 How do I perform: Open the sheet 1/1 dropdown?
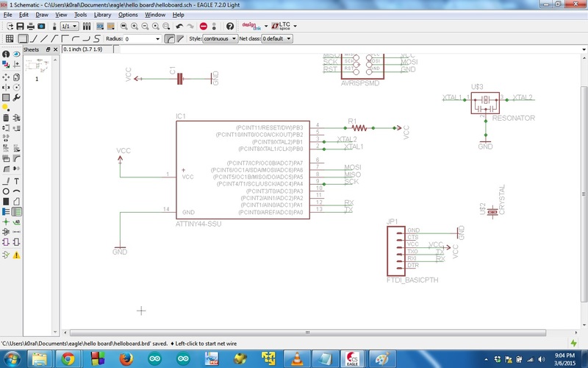(x=70, y=26)
